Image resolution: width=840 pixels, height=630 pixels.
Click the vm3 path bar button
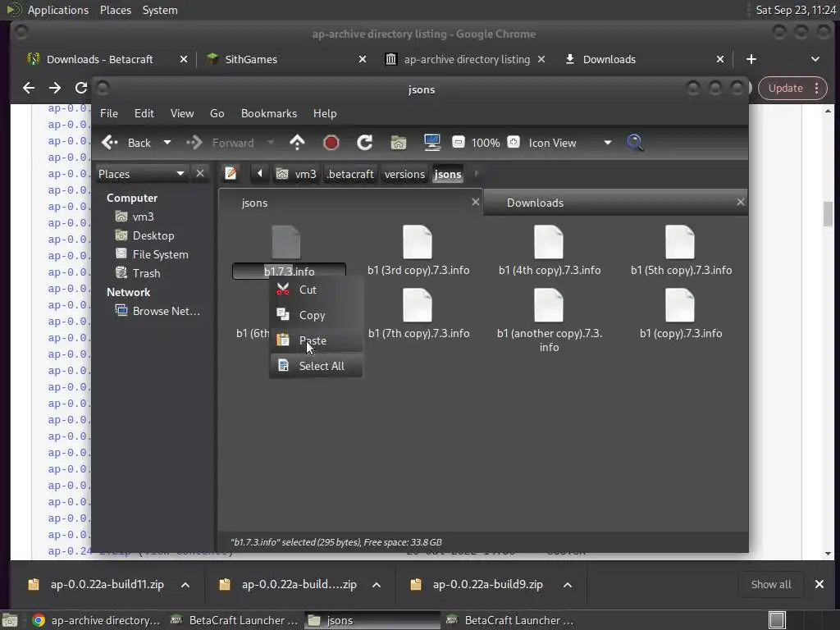pos(296,174)
